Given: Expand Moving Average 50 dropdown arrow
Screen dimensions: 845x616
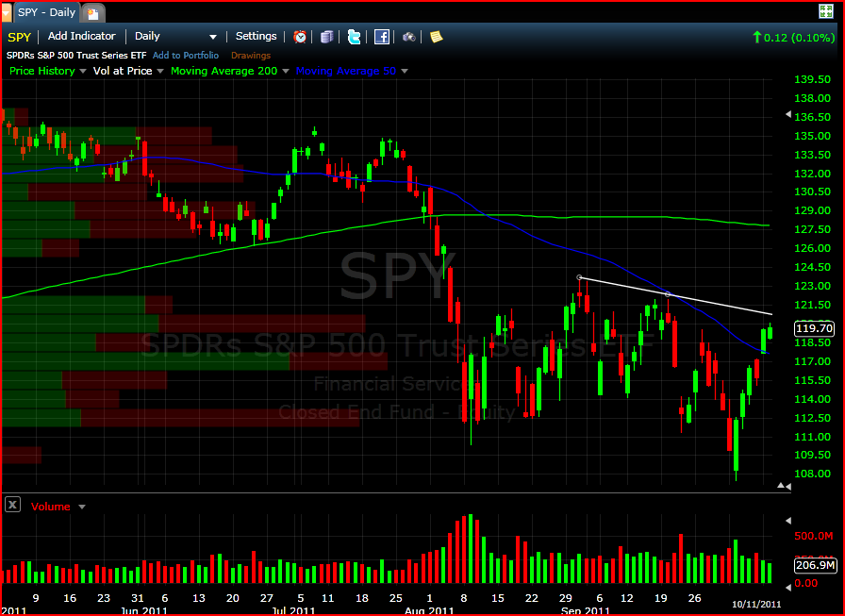Looking at the screenshot, I should [x=405, y=71].
